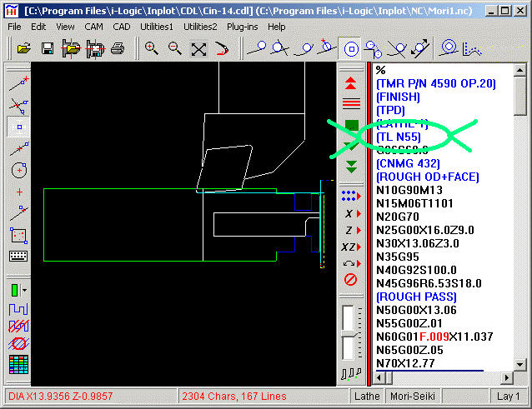The width and height of the screenshot is (532, 409).
Task: Select the circle center point tool
Action: (18, 170)
